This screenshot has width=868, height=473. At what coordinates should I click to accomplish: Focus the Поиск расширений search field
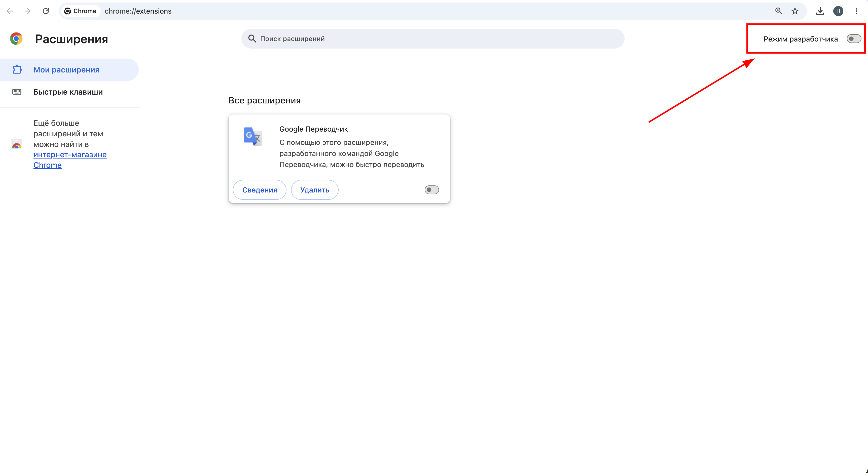(433, 39)
